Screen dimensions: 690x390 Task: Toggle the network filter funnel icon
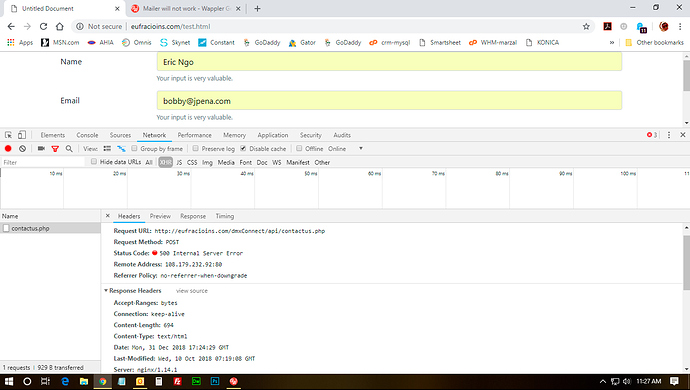tap(55, 149)
